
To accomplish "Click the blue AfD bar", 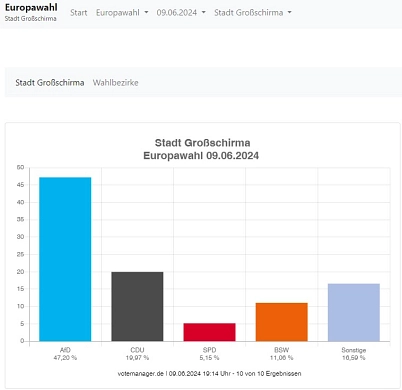I will point(65,259).
